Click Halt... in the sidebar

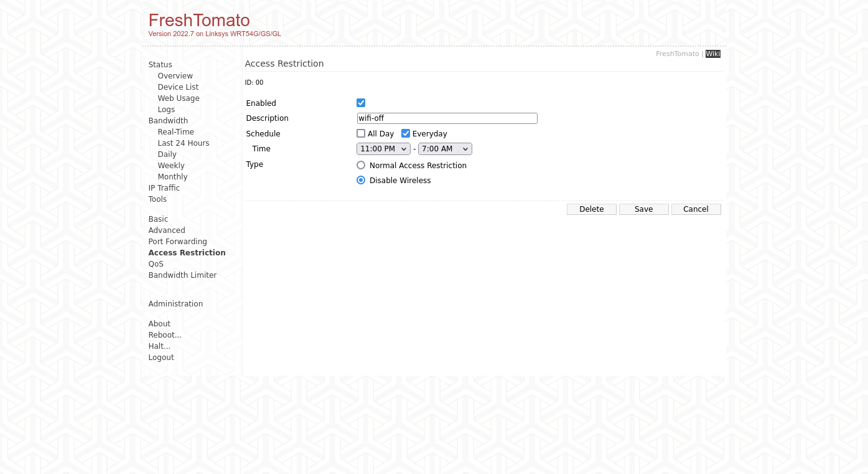(159, 346)
